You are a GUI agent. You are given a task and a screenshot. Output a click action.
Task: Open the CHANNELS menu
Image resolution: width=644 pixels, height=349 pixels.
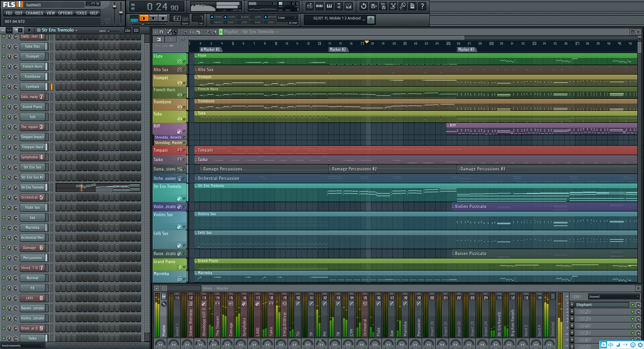(34, 13)
